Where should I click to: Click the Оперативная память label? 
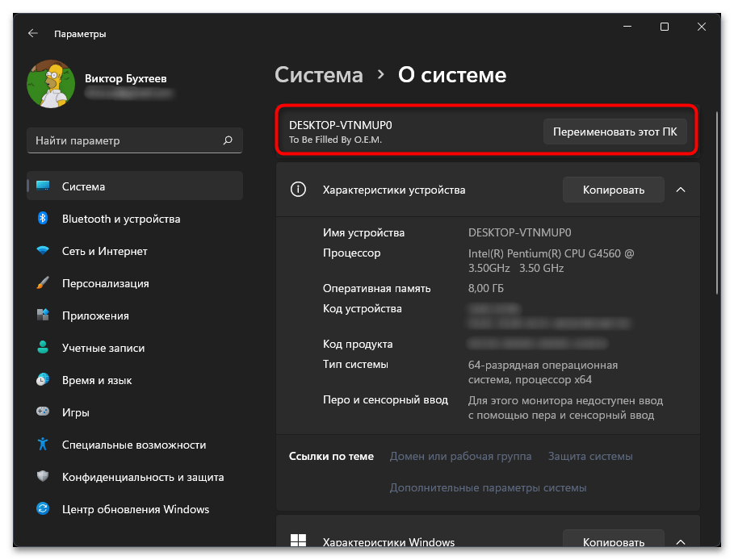click(x=377, y=288)
